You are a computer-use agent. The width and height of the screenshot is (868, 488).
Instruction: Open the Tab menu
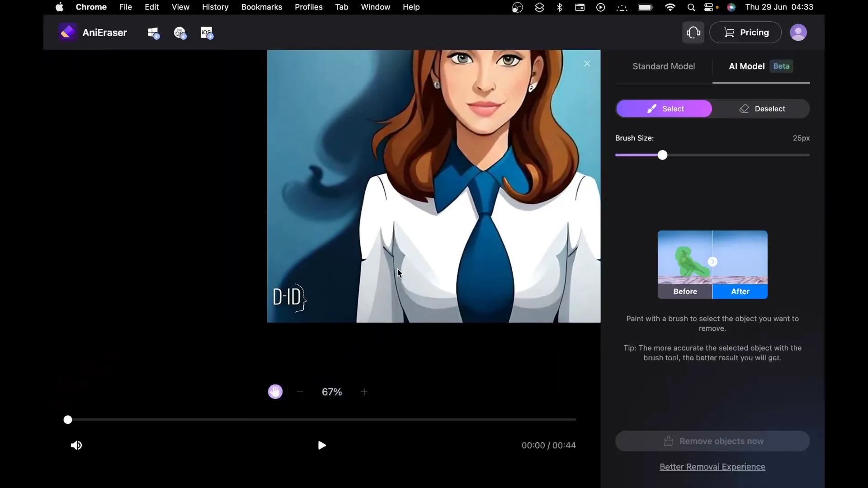pyautogui.click(x=342, y=7)
